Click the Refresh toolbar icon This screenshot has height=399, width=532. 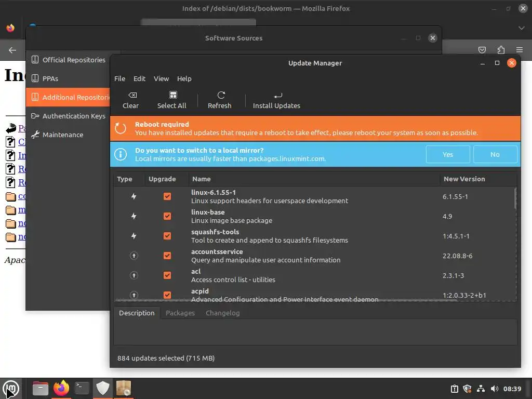tap(221, 95)
